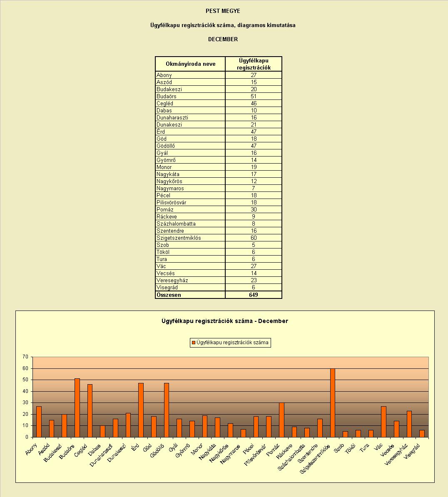Click the "Dunaharaszti" label on the chart's horizontal axis

[x=102, y=455]
